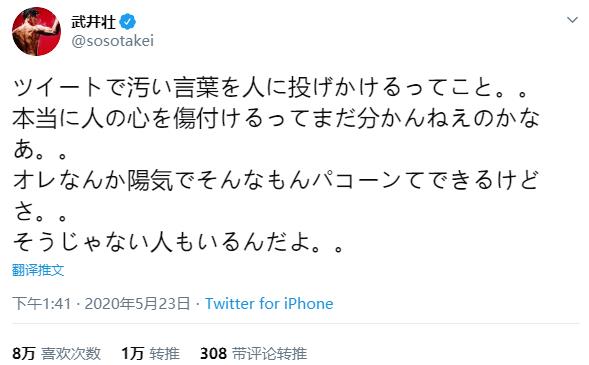Click the 转推 retweets label
589x365 pixels.
[165, 353]
